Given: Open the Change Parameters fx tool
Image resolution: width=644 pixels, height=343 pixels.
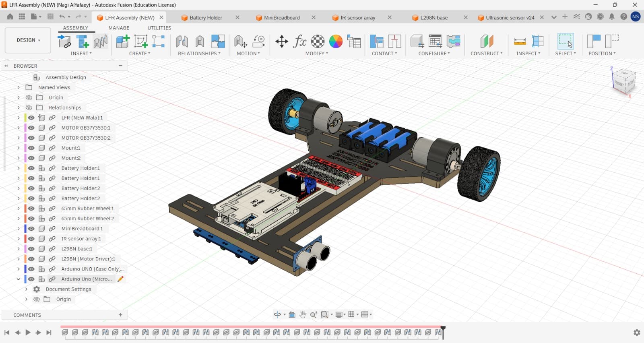Looking at the screenshot, I should pyautogui.click(x=300, y=41).
